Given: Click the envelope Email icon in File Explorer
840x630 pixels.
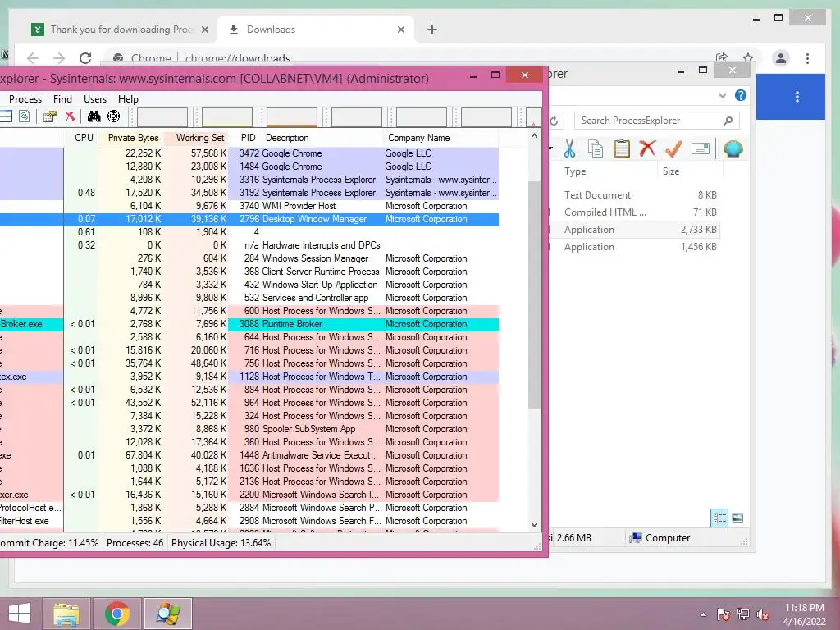Looking at the screenshot, I should (x=701, y=148).
